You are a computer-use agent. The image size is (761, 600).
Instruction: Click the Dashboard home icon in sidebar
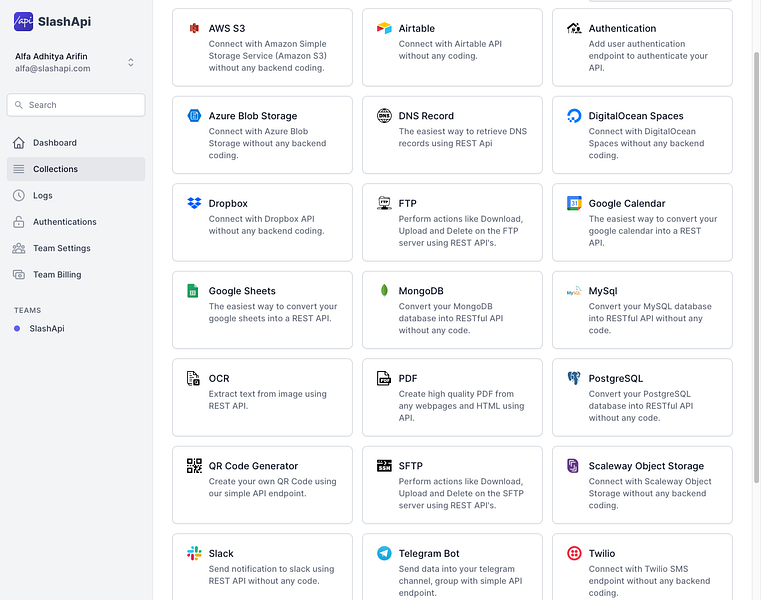pyautogui.click(x=18, y=143)
